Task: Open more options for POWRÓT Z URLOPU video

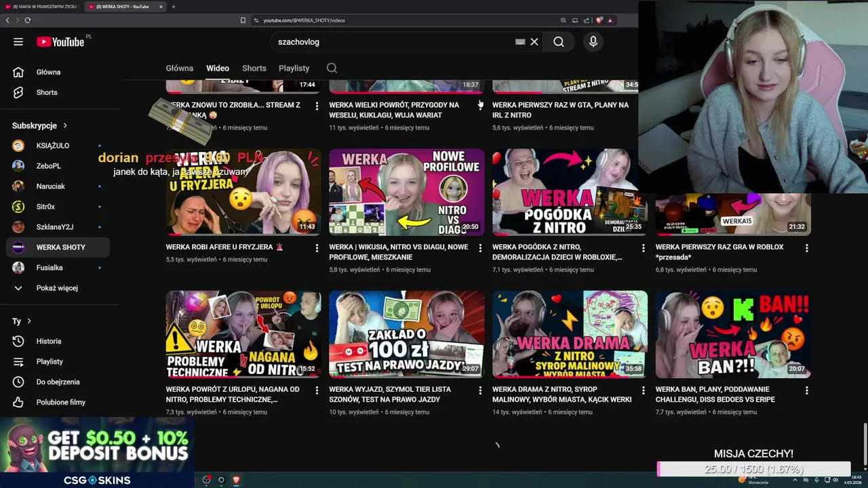Action: (317, 391)
